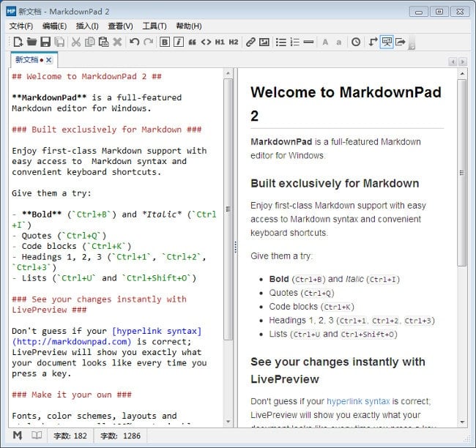Click 'Give them a try:' in editor
Screen dimensions: 476x448
pyautogui.click(x=51, y=193)
